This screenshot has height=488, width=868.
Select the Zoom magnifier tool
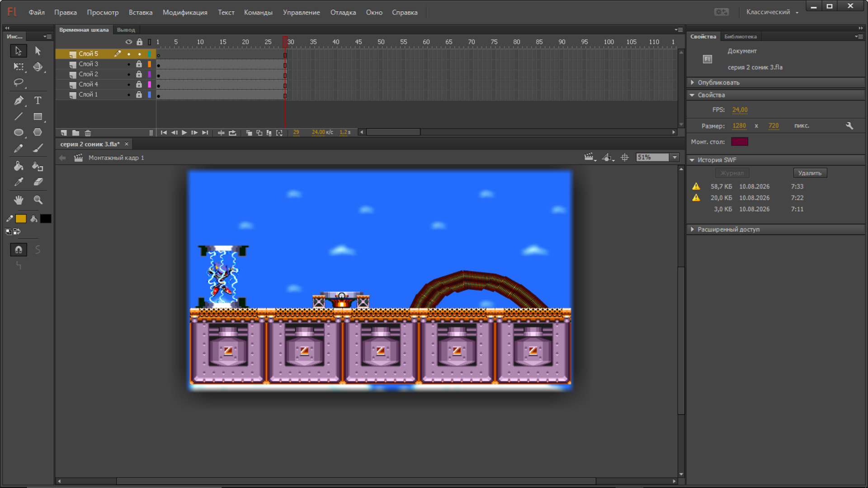38,200
